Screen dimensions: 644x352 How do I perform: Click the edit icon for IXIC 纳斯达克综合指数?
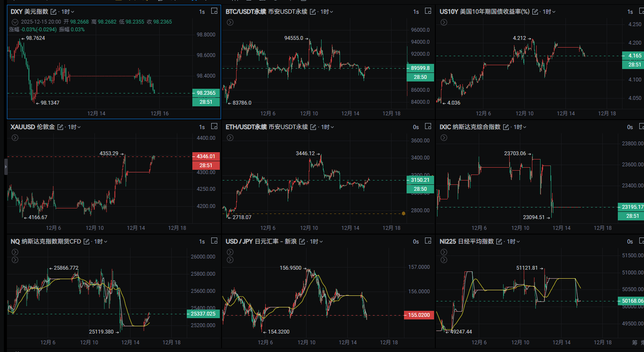point(506,127)
